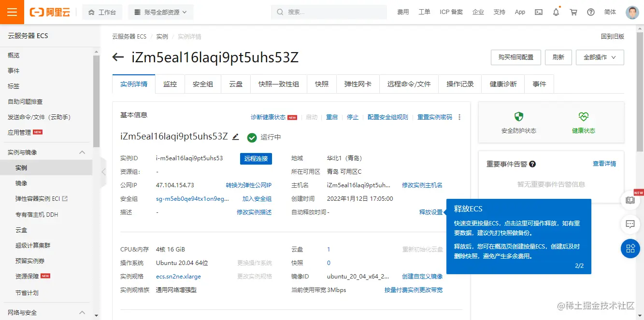Click the 刷新 button

[558, 57]
